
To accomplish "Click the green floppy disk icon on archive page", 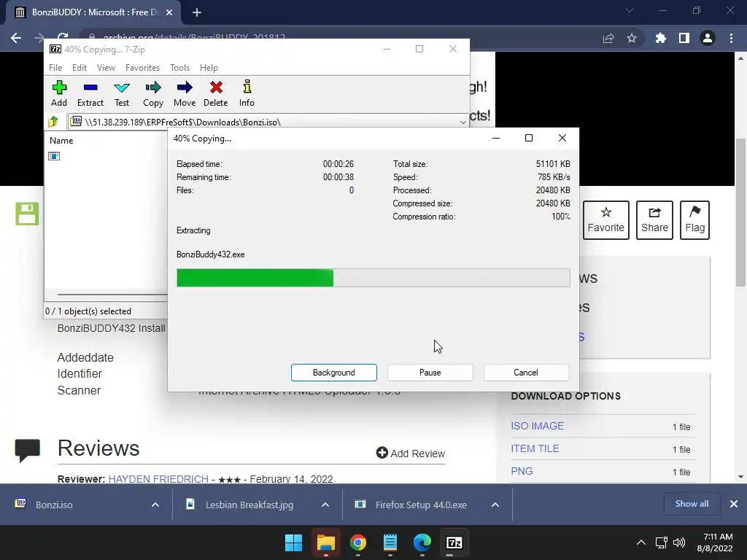I will [27, 214].
